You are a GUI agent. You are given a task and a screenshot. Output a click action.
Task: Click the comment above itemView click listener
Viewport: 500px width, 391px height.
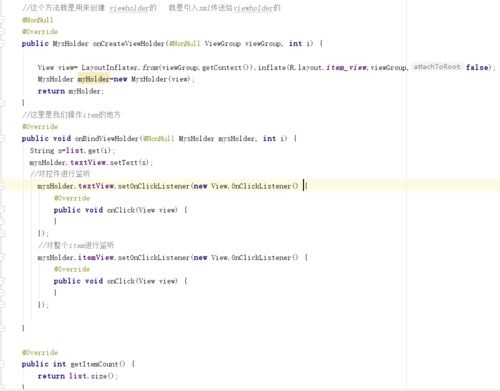coord(76,245)
